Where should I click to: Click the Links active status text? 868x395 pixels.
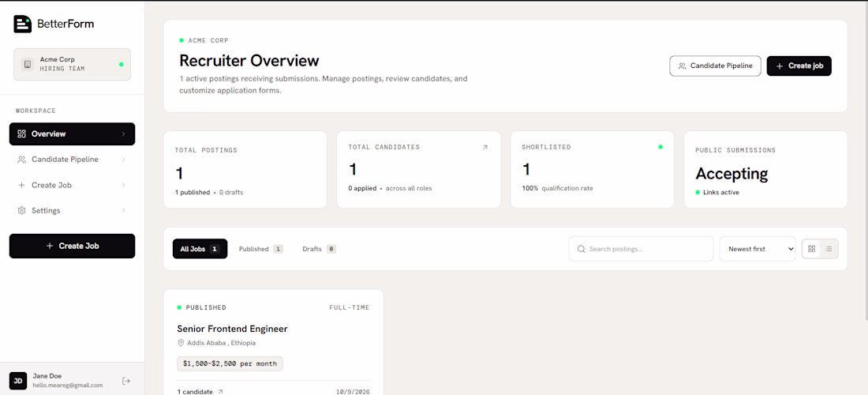pos(721,192)
